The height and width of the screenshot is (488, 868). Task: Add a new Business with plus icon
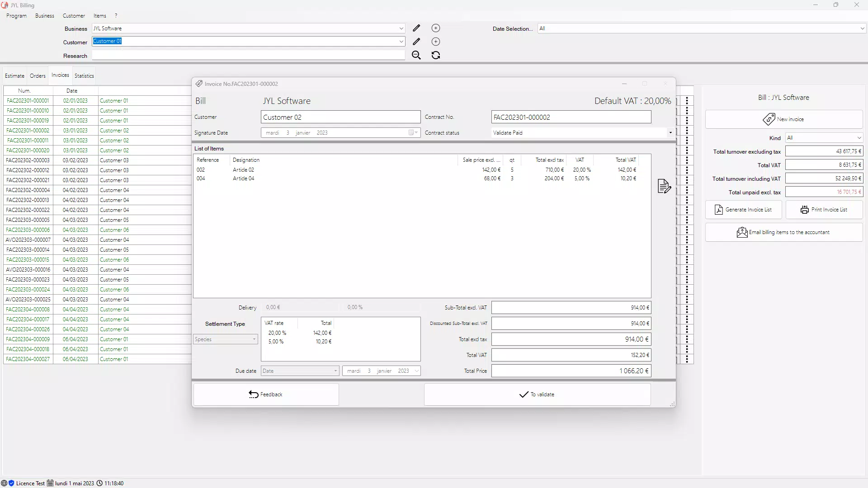pos(436,28)
